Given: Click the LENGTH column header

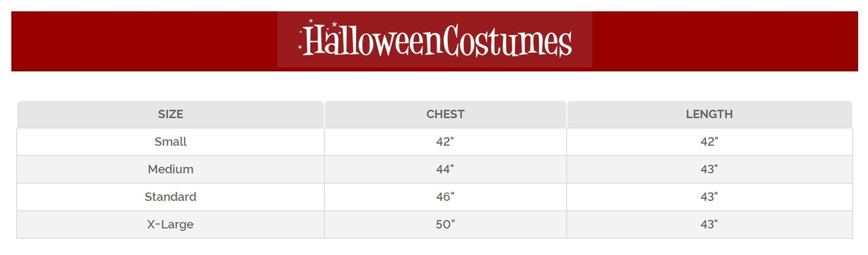Looking at the screenshot, I should [709, 114].
